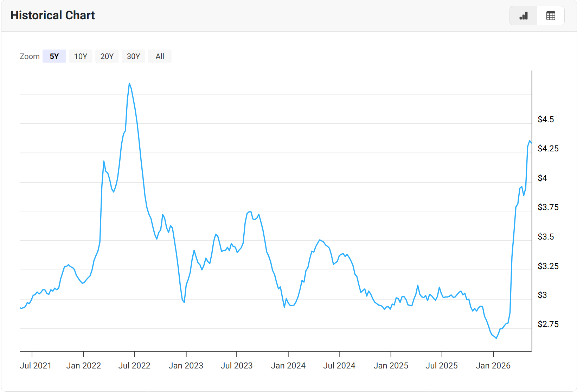Click the 'Zoom' label
Viewport: 577px width, 392px height.
30,56
